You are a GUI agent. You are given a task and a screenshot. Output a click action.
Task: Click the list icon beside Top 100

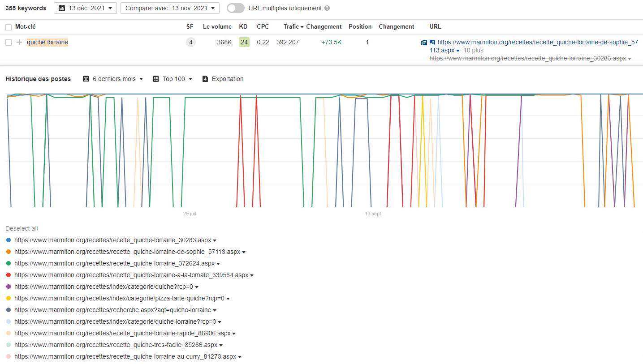click(x=156, y=79)
